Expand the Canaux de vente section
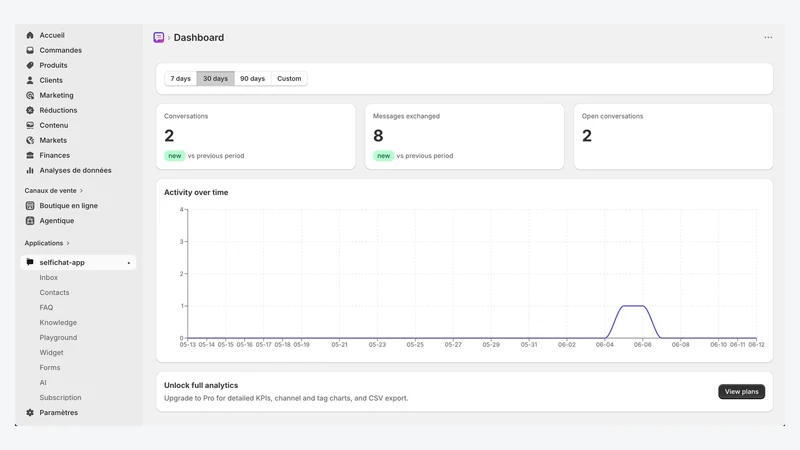 click(x=54, y=190)
